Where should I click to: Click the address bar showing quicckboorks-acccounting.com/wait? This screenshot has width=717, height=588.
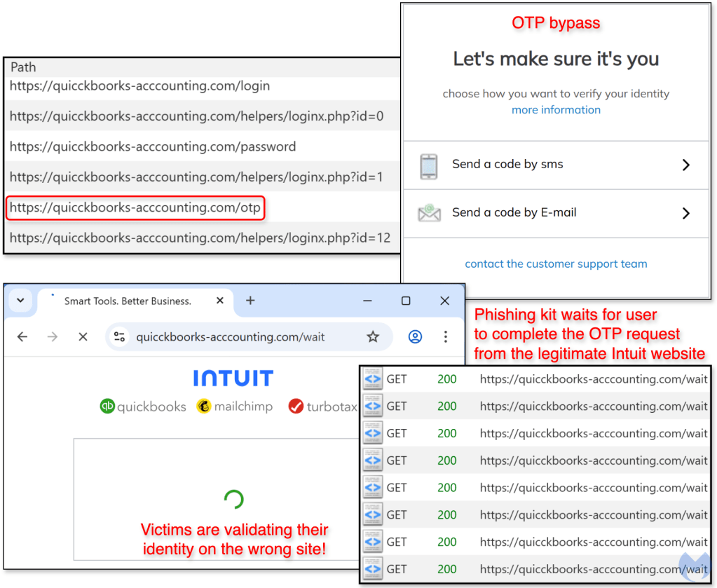coord(250,337)
